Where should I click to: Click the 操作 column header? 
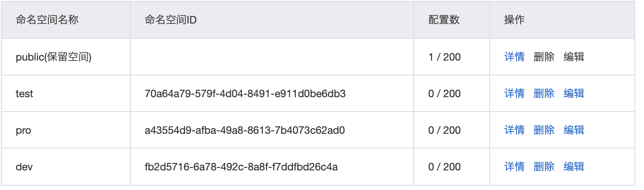pyautogui.click(x=514, y=20)
